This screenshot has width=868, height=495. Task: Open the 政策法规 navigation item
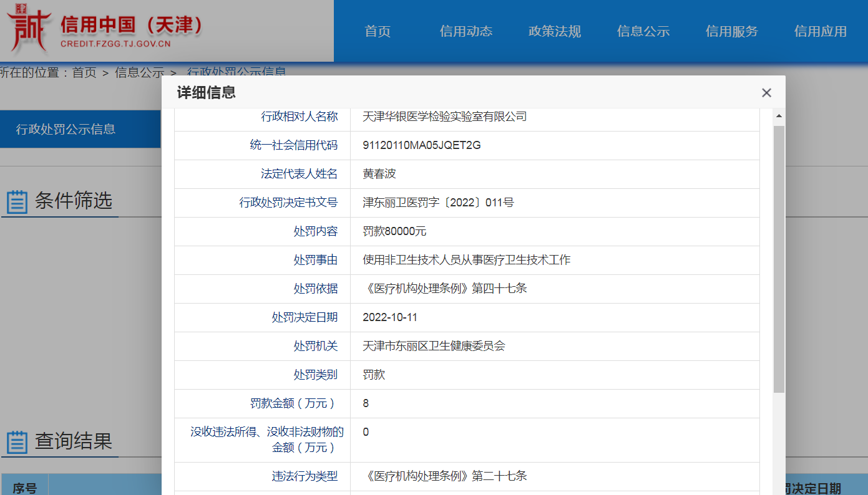click(555, 31)
